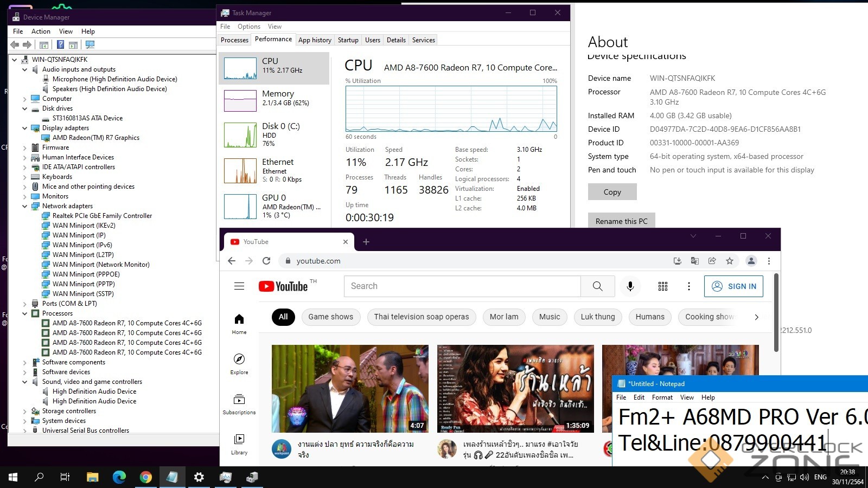Switch to the App history tab
The height and width of the screenshot is (488, 868).
(315, 40)
